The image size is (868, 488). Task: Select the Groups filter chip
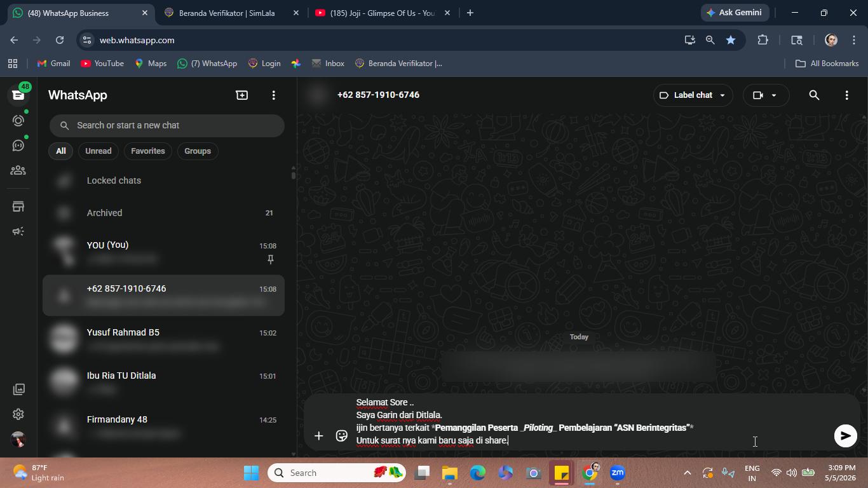pyautogui.click(x=198, y=151)
